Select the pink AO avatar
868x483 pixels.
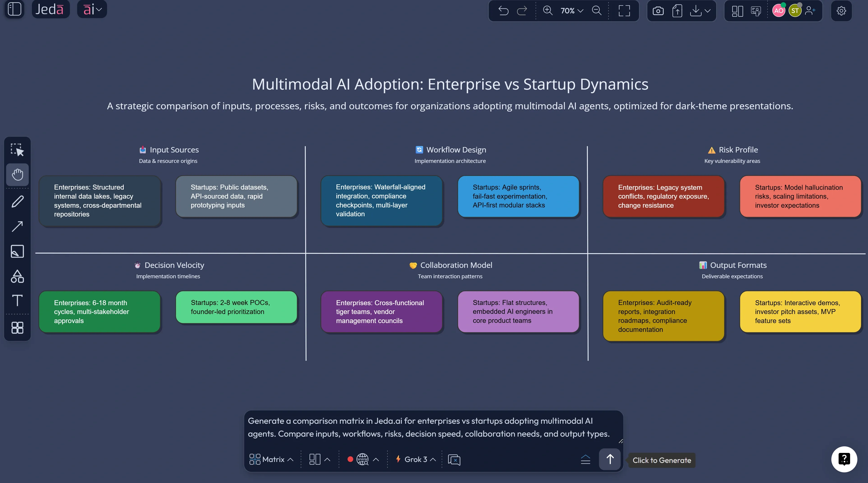point(779,11)
